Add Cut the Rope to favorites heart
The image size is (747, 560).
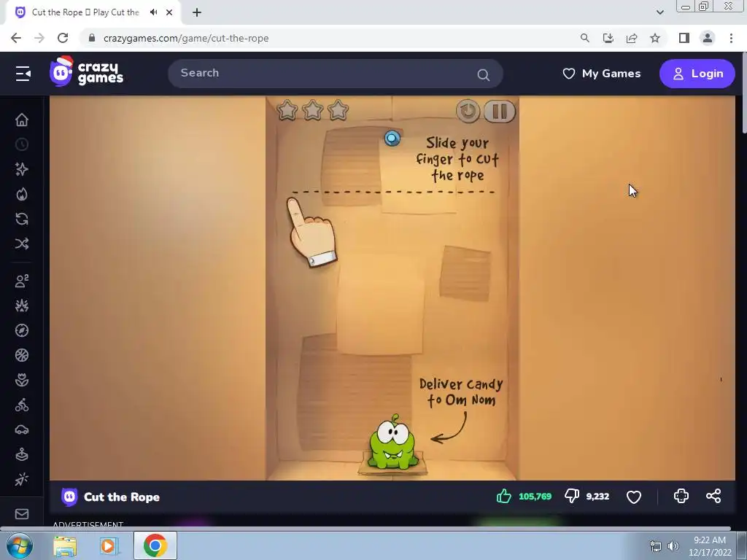point(634,497)
